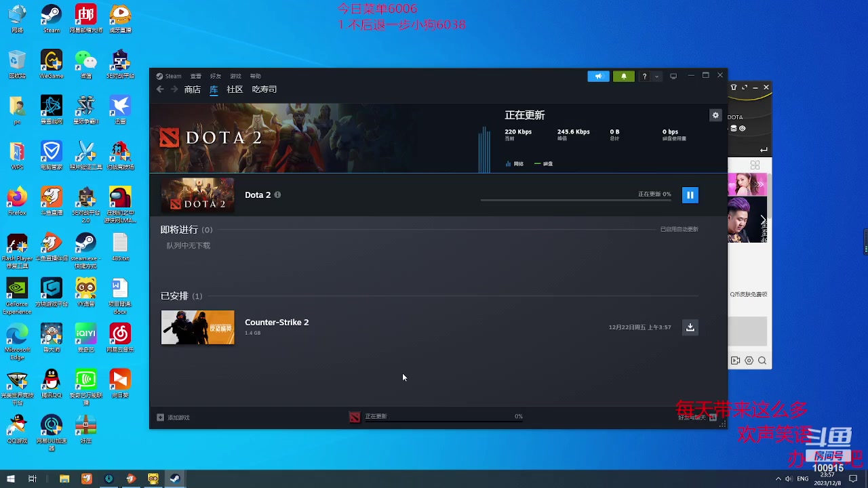868x488 pixels.
Task: Click 已启用自动更新 label
Action: coord(679,229)
